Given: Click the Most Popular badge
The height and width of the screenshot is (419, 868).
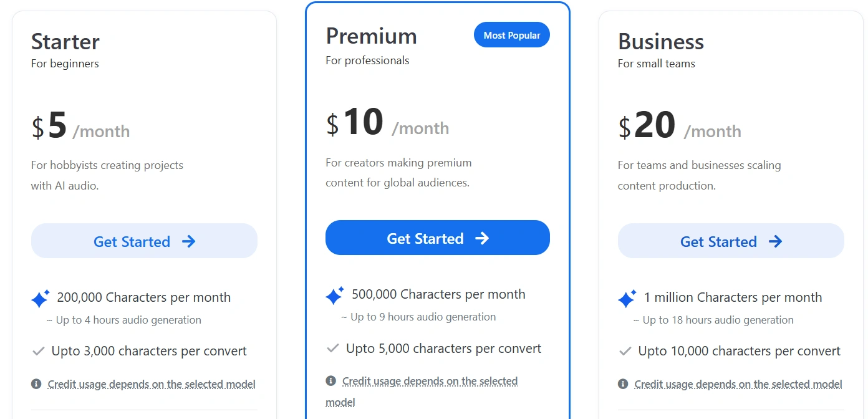Looking at the screenshot, I should [512, 36].
